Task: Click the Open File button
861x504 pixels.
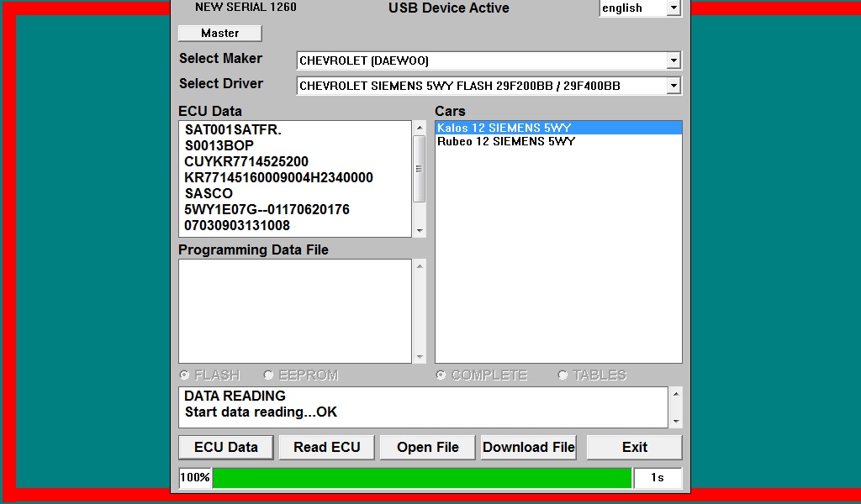Action: tap(428, 447)
